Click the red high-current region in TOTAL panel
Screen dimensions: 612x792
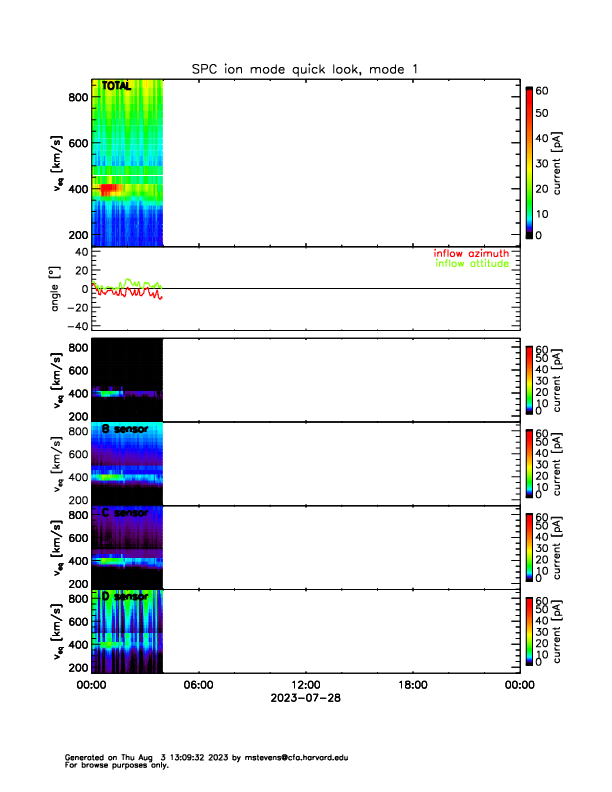[x=110, y=188]
